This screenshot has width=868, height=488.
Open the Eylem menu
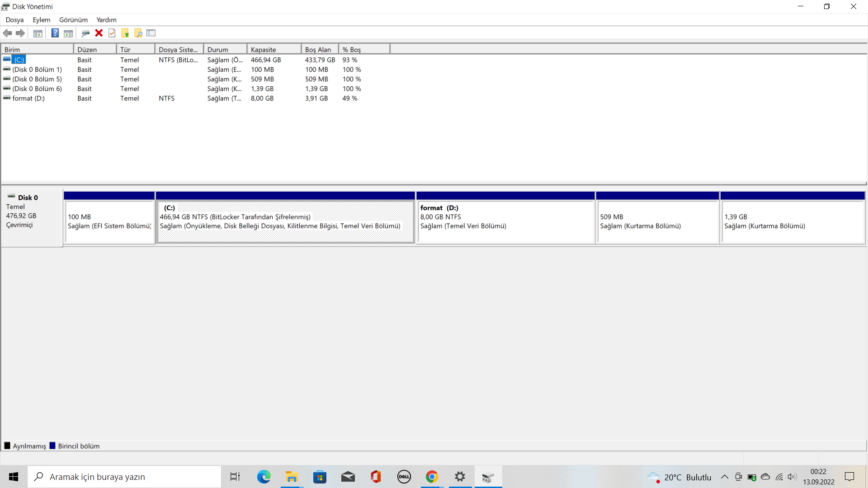pos(41,20)
